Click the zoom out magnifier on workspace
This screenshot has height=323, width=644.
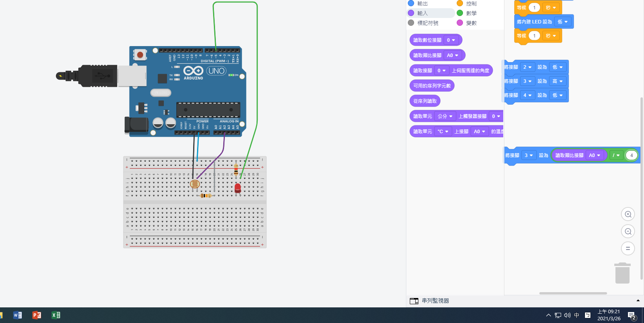(x=628, y=231)
